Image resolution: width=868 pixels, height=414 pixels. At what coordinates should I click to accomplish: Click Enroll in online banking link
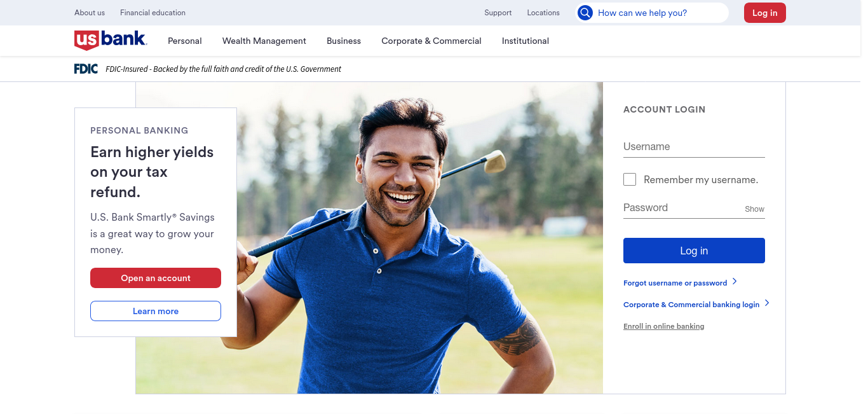pyautogui.click(x=664, y=326)
